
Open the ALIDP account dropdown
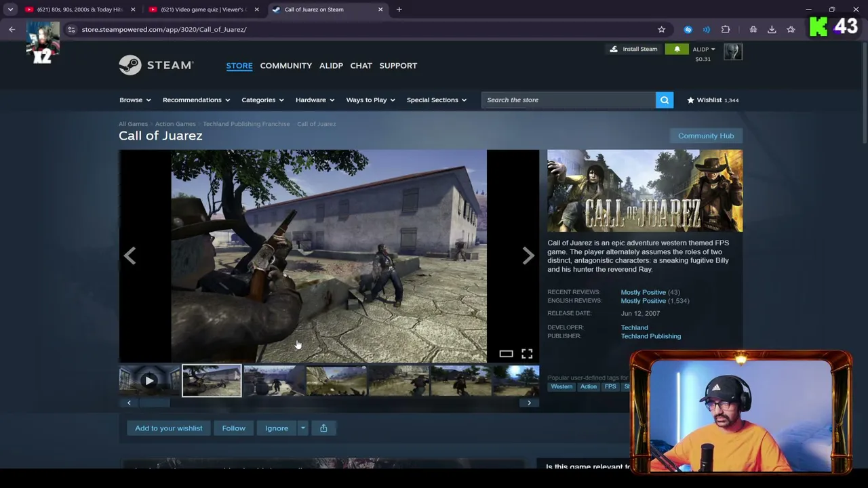tap(703, 49)
